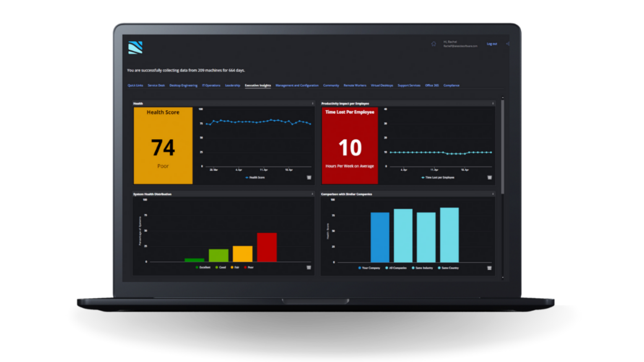Viewport: 644px width, 362px height.
Task: Switch to the IT Operations tab
Action: click(x=211, y=85)
